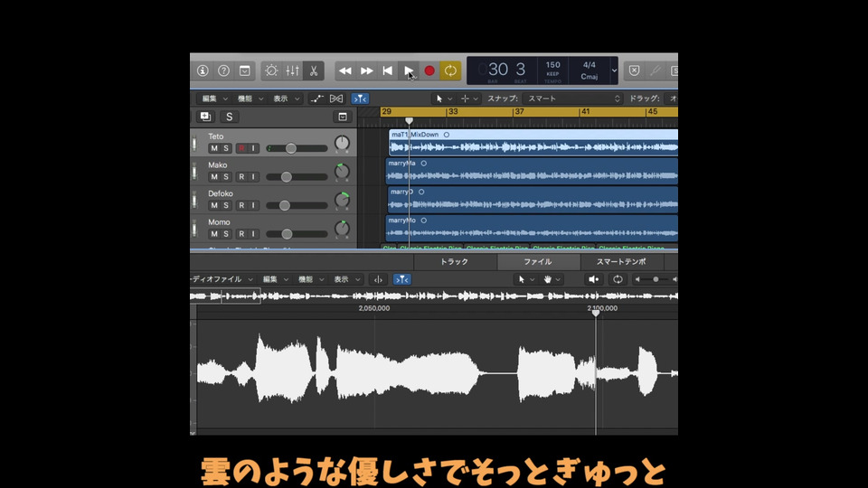This screenshot has width=868, height=488.
Task: Fast forward the playhead
Action: pos(366,70)
